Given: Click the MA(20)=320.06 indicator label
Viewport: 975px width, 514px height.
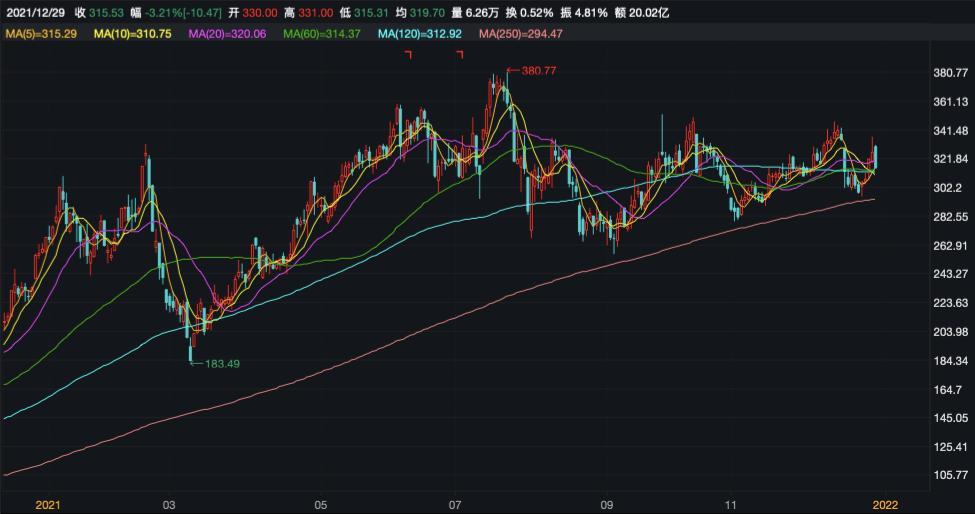Looking at the screenshot, I should pyautogui.click(x=227, y=34).
